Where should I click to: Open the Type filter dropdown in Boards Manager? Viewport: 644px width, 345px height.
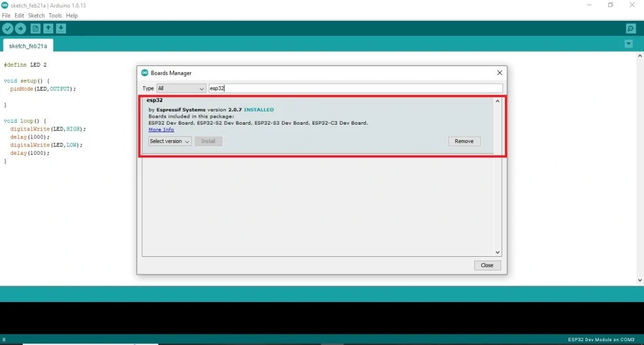pos(181,88)
